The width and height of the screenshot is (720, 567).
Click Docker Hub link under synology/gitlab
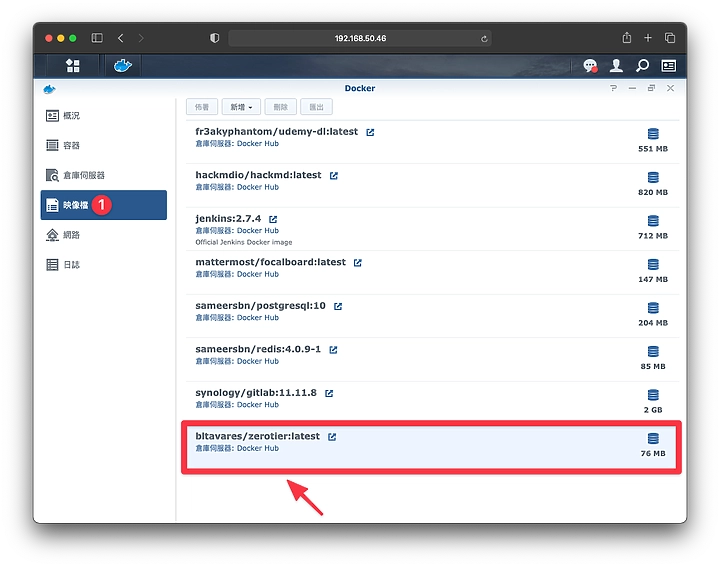258,405
